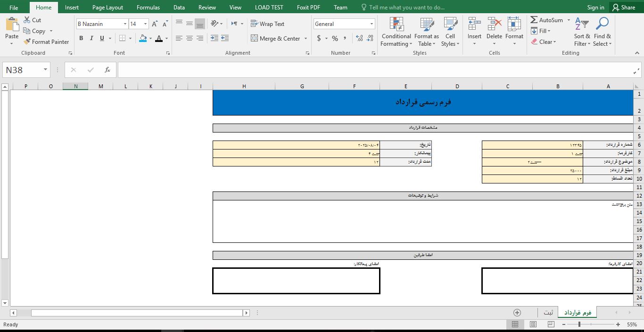Click the Delete cells icon
This screenshot has width=644, height=332.
tap(494, 24)
